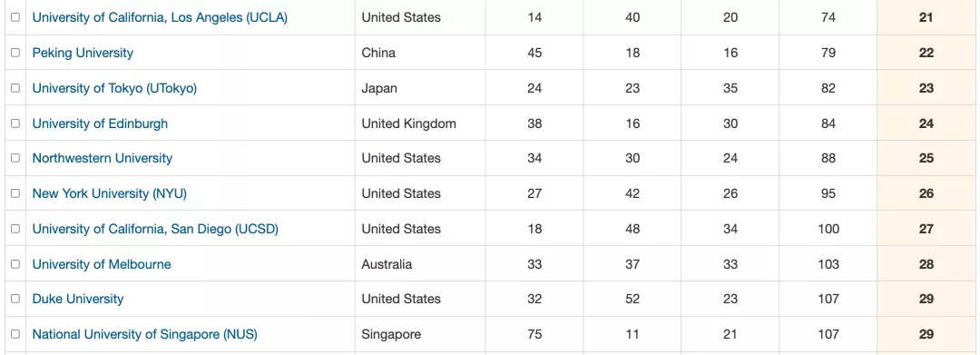
Task: Tick the Northwestern University checkbox
Action: point(15,158)
